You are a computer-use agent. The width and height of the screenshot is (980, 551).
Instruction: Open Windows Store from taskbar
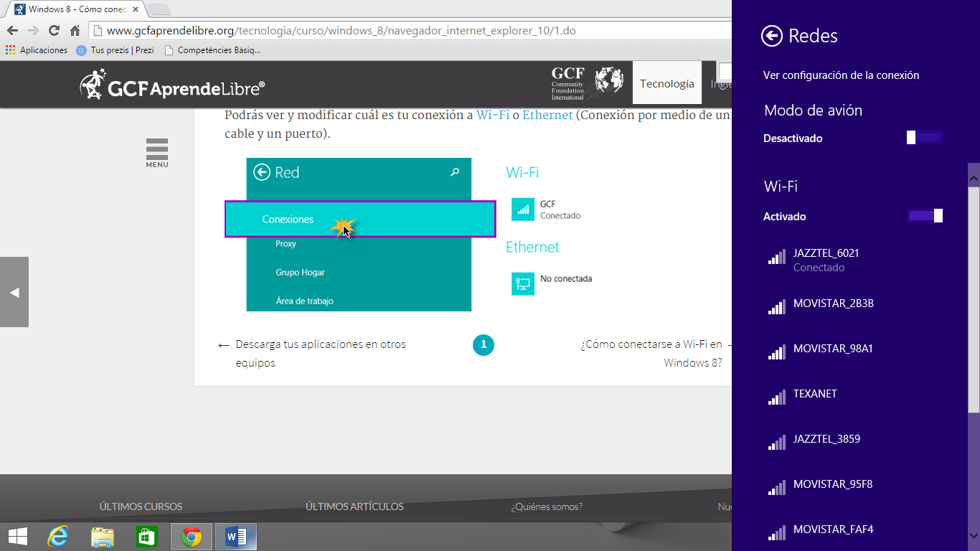point(146,537)
